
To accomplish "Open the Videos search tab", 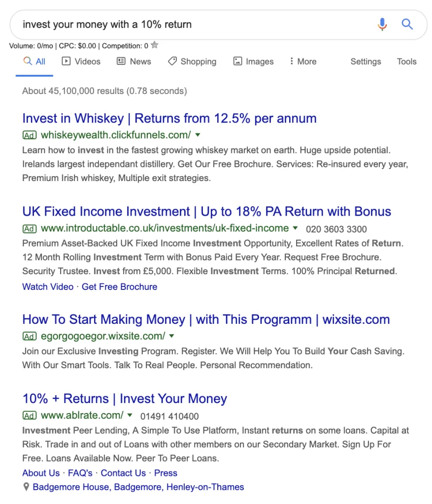I will coord(81,62).
